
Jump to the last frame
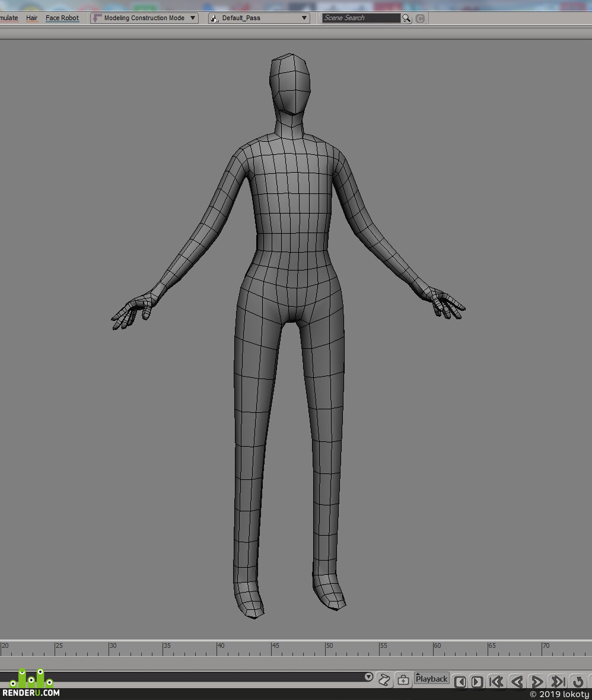pyautogui.click(x=558, y=682)
